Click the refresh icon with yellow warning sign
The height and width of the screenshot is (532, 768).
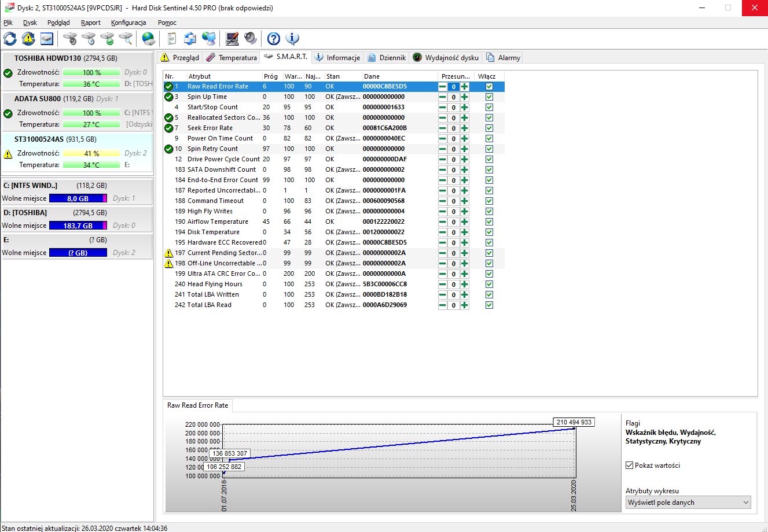pyautogui.click(x=28, y=39)
